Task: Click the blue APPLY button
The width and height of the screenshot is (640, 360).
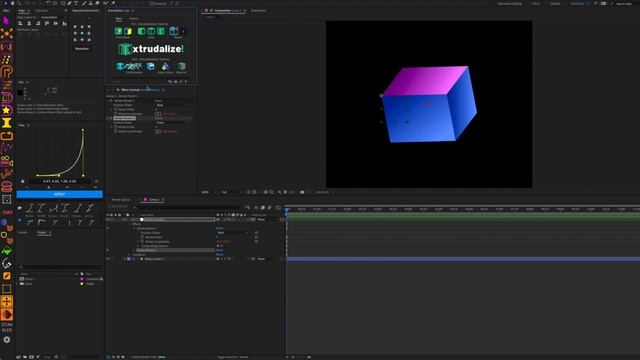Action: tap(60, 194)
